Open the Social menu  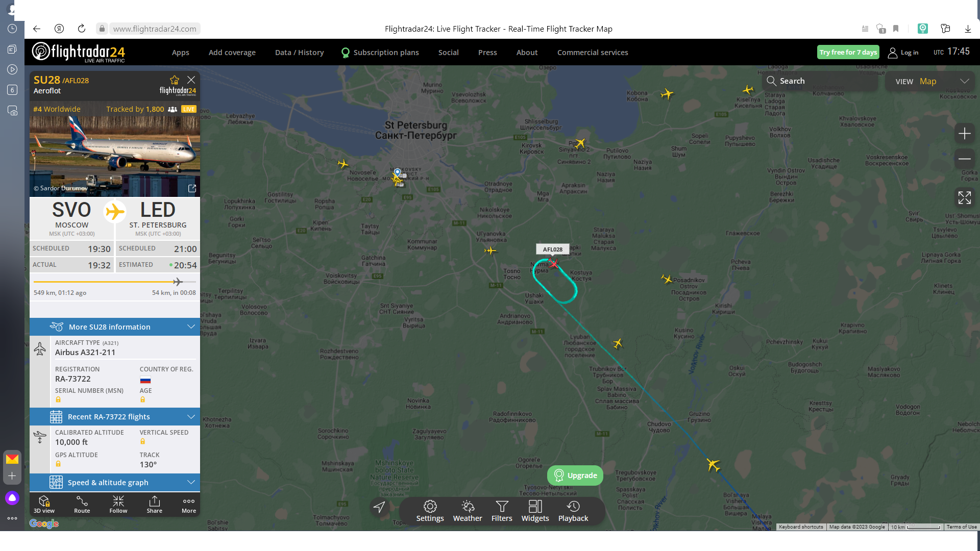448,52
